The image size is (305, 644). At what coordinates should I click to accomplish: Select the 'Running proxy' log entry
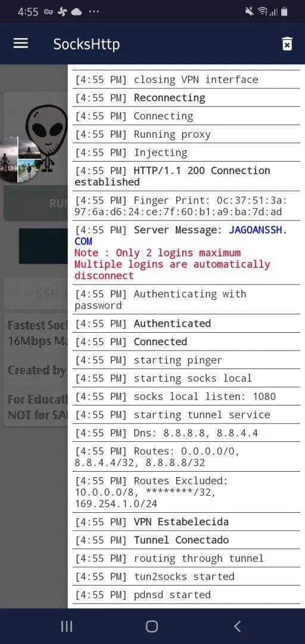pos(186,134)
